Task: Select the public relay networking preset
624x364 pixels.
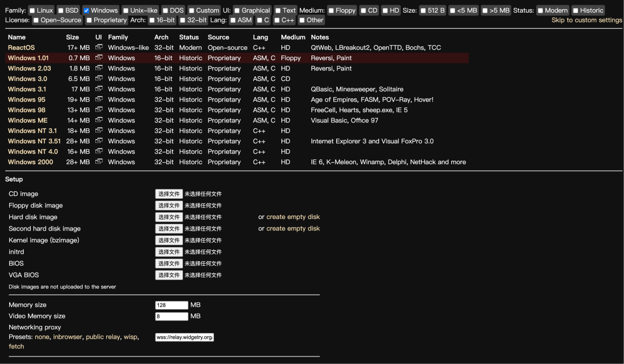Action: [103, 337]
